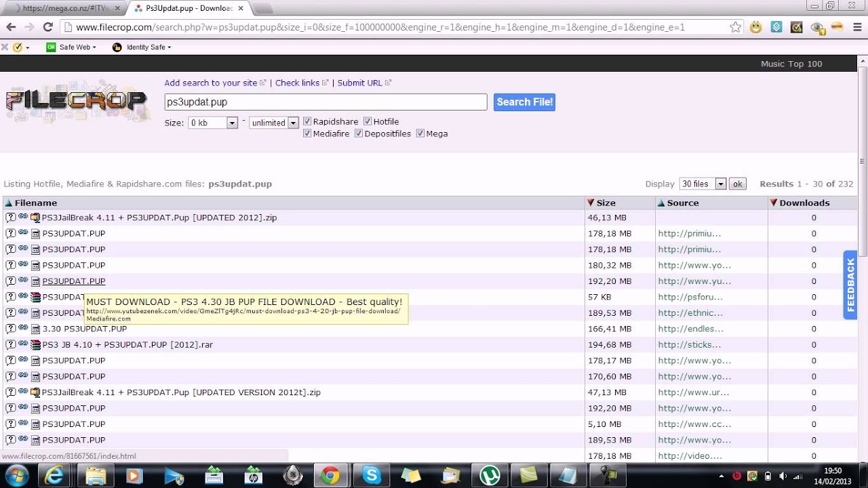Open the 3.30 PS3UPDAT.PUP file link

coord(84,329)
